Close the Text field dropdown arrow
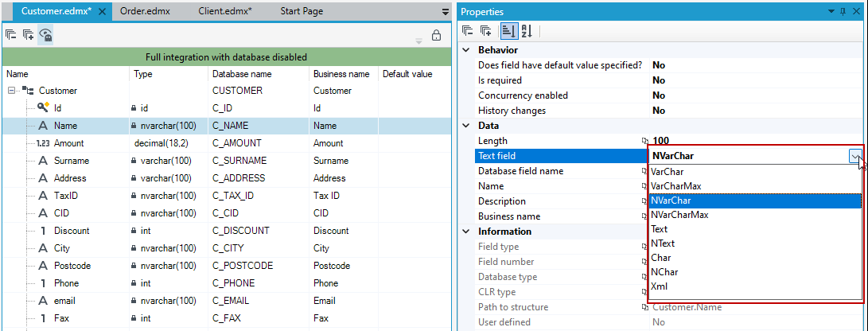 coord(855,156)
